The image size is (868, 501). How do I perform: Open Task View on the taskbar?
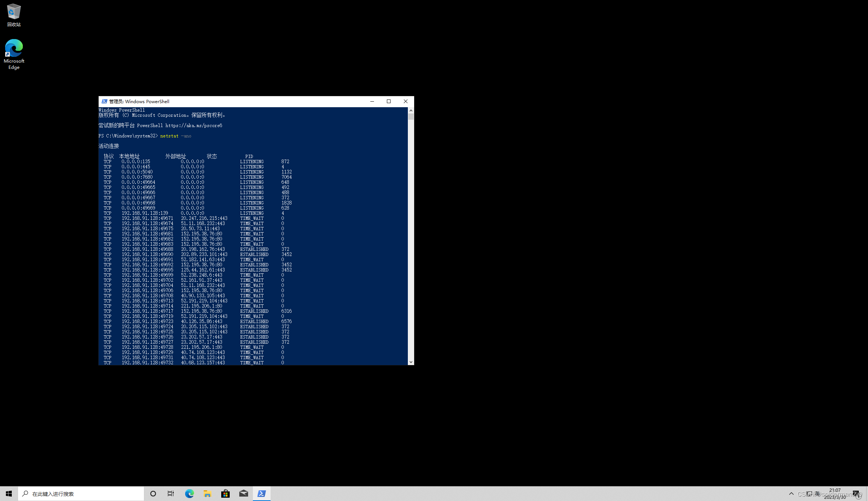pos(171,494)
